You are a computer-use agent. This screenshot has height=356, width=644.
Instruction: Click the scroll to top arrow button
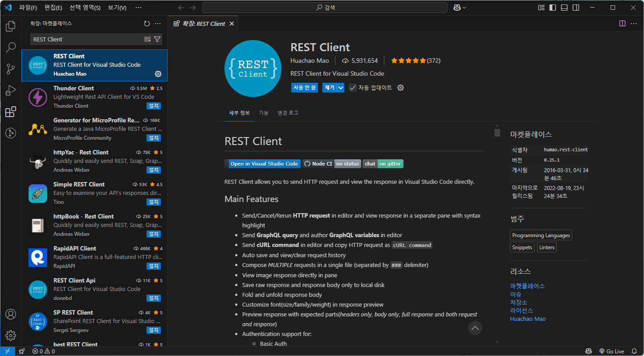[x=475, y=328]
